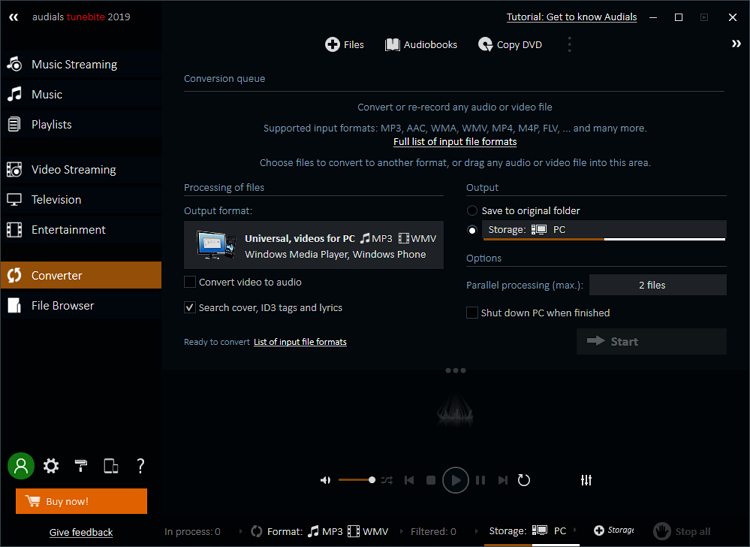This screenshot has width=750, height=547.
Task: Open the Music section
Action: tap(81, 94)
